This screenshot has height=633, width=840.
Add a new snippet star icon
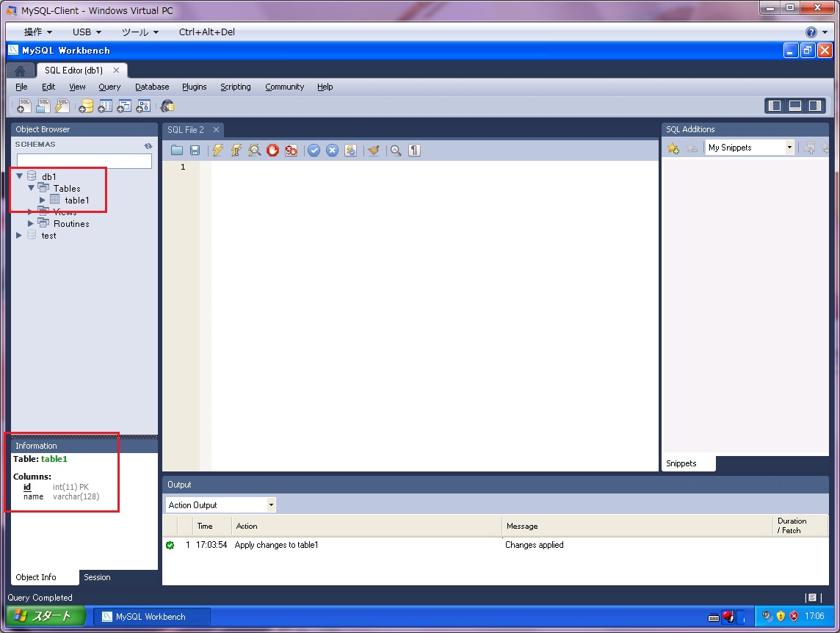[x=673, y=148]
